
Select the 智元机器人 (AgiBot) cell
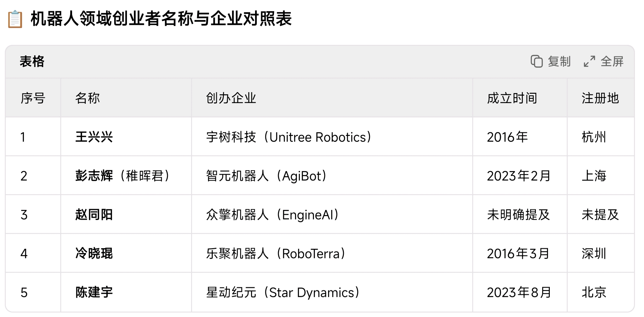(332, 176)
